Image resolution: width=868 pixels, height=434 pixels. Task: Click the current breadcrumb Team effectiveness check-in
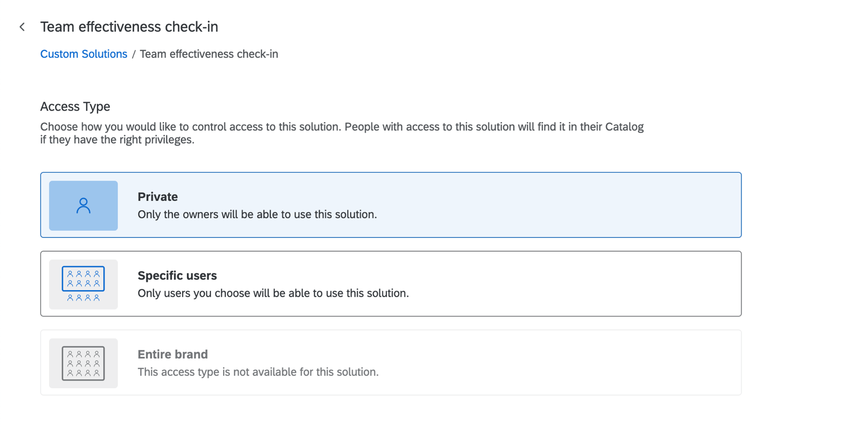[x=209, y=54]
